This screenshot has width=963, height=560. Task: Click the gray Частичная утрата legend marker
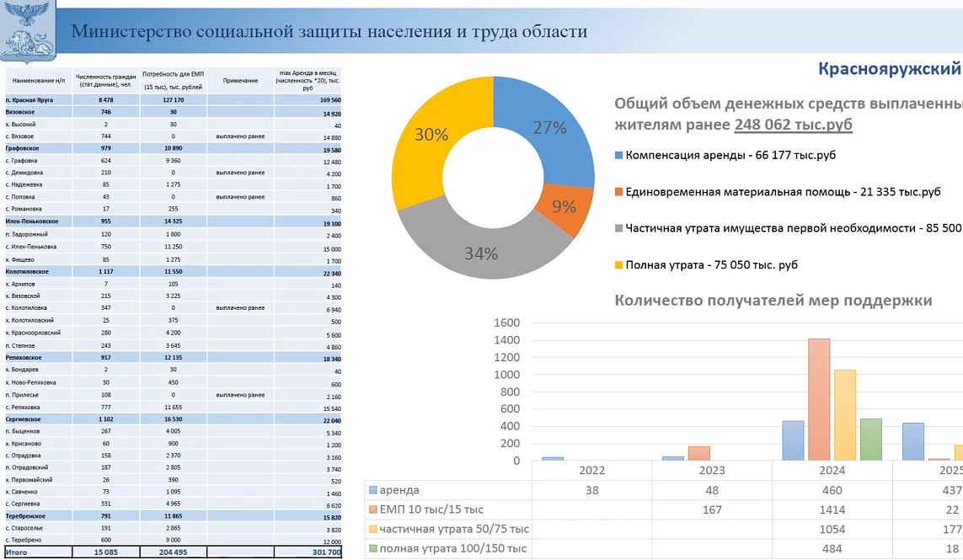619,228
